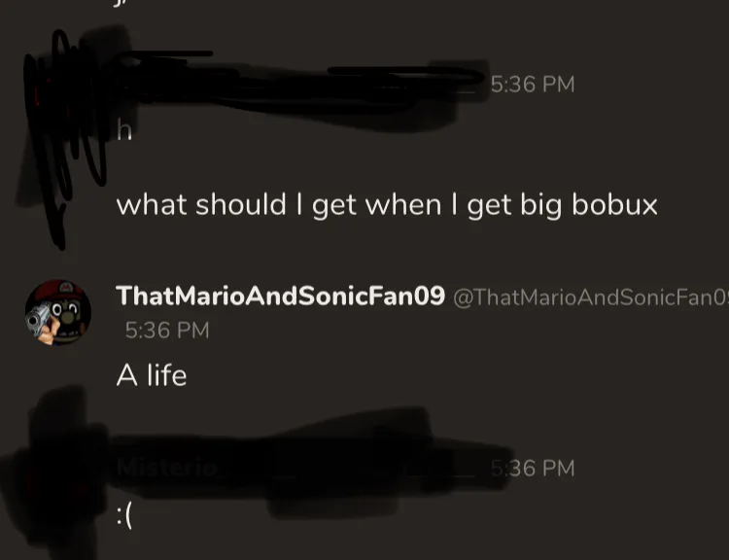The width and height of the screenshot is (729, 560).
Task: Click the cut-off message text at the top edge
Action: pos(118,4)
